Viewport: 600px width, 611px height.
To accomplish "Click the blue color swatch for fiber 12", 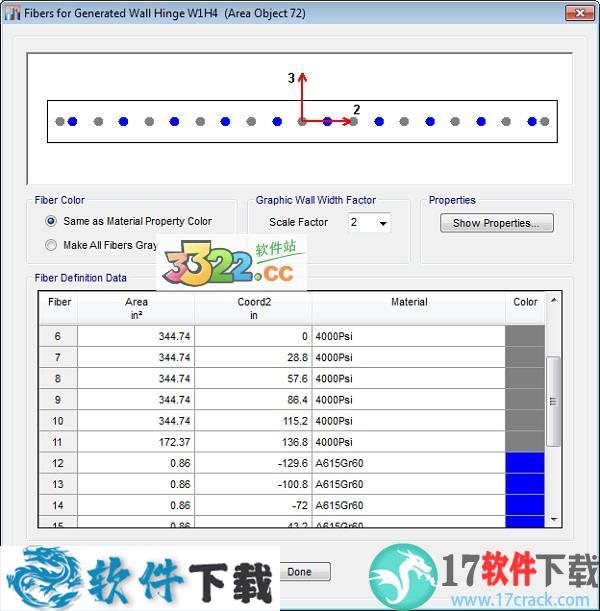I will coord(525,463).
